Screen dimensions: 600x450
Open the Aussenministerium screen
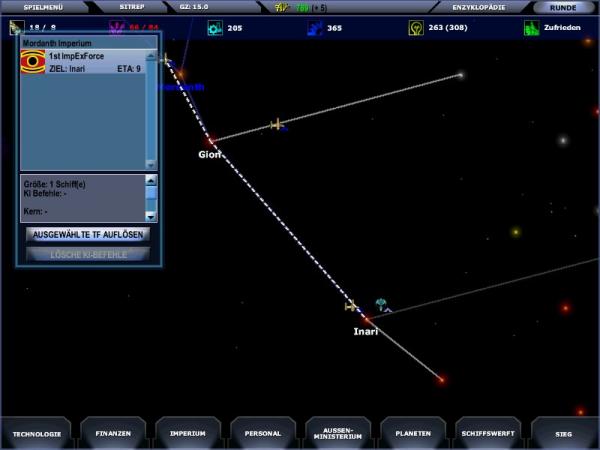click(338, 433)
